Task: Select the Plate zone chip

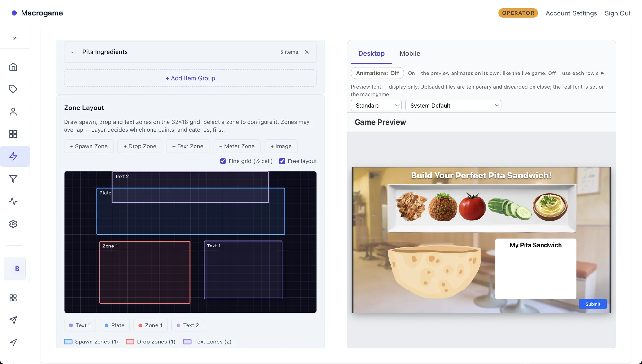Action: tap(114, 325)
